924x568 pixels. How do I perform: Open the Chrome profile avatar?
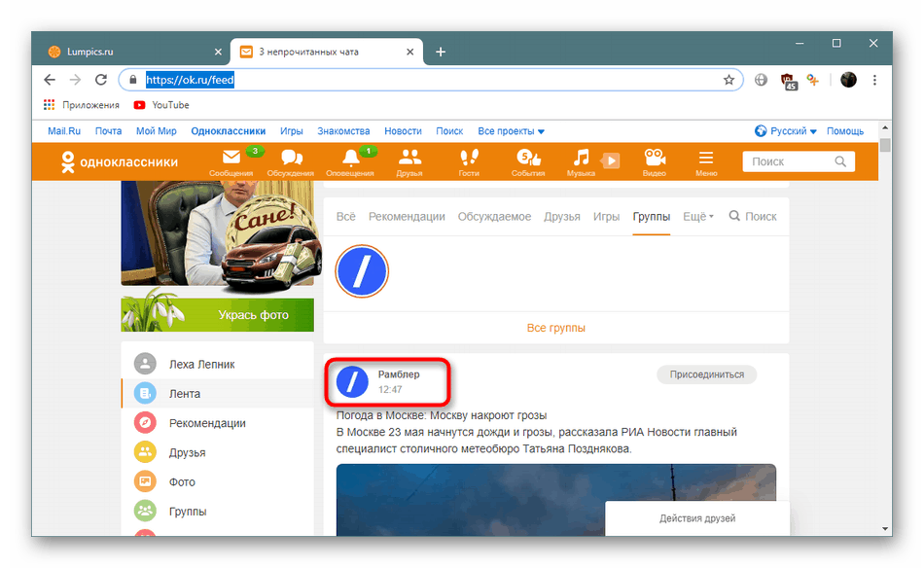848,80
